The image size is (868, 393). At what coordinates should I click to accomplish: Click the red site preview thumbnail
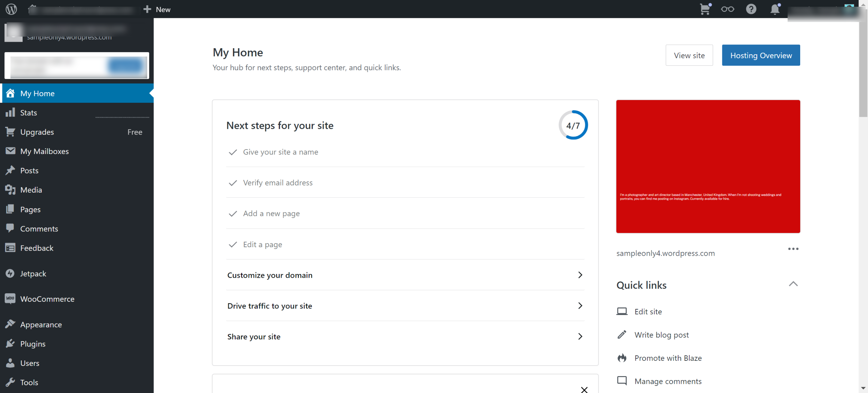coord(708,166)
